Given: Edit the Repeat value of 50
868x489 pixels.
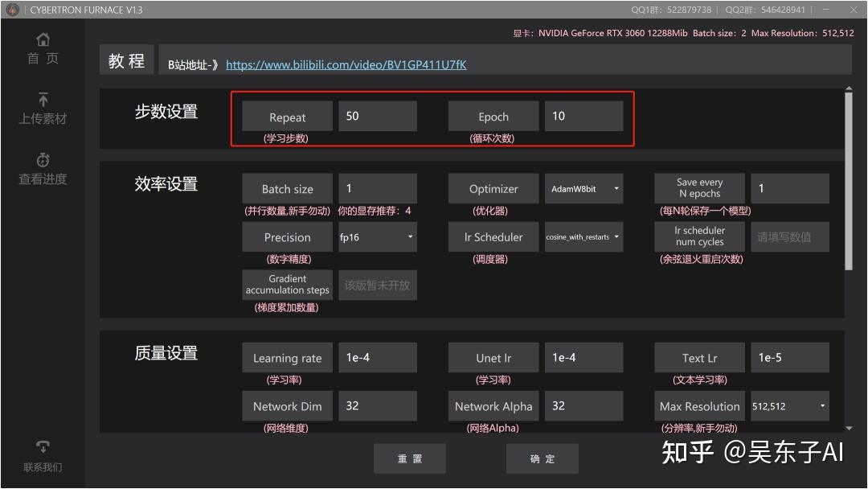Looking at the screenshot, I should [x=378, y=115].
